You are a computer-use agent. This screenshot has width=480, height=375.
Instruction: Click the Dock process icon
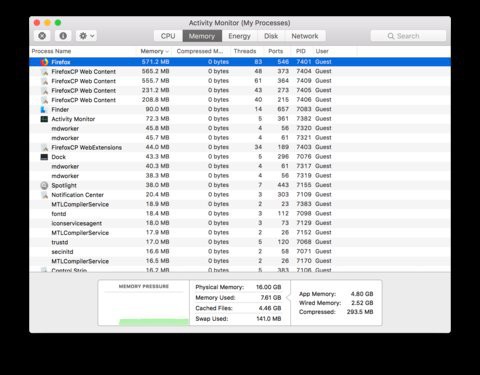coord(44,157)
